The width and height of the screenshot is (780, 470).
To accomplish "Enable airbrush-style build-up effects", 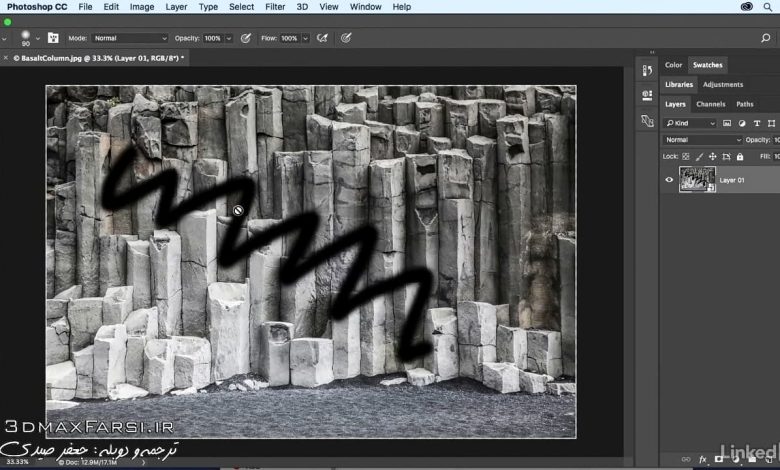I will pyautogui.click(x=322, y=38).
